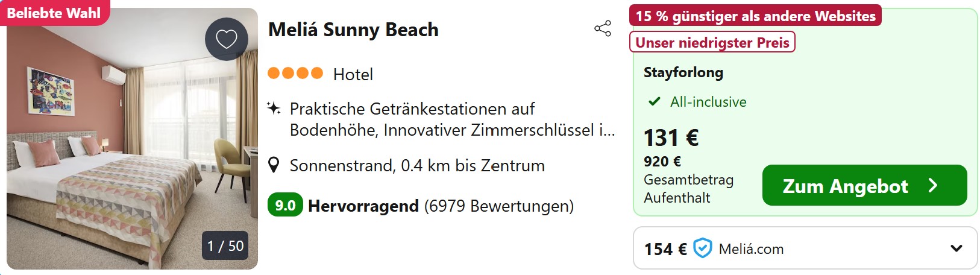Click the blue verified shield icon
The width and height of the screenshot is (980, 275).
click(x=703, y=248)
